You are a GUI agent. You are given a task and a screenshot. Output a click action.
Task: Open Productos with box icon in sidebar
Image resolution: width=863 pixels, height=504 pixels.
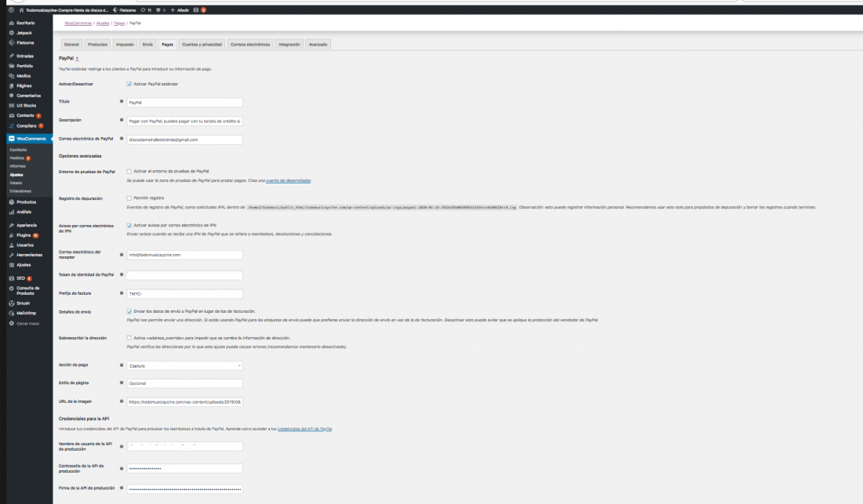coord(26,202)
